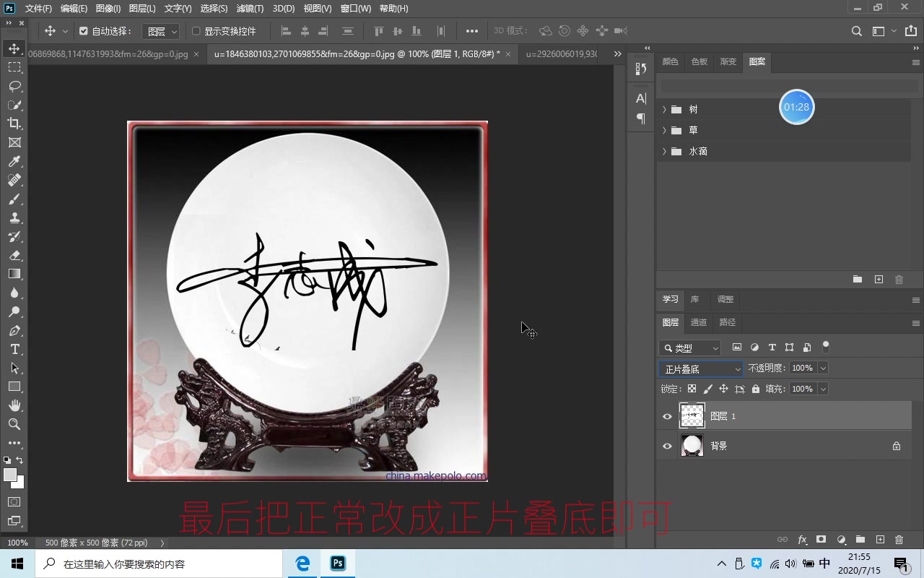Open the 滤镜(T) menu
The height and width of the screenshot is (578, 924).
[250, 9]
